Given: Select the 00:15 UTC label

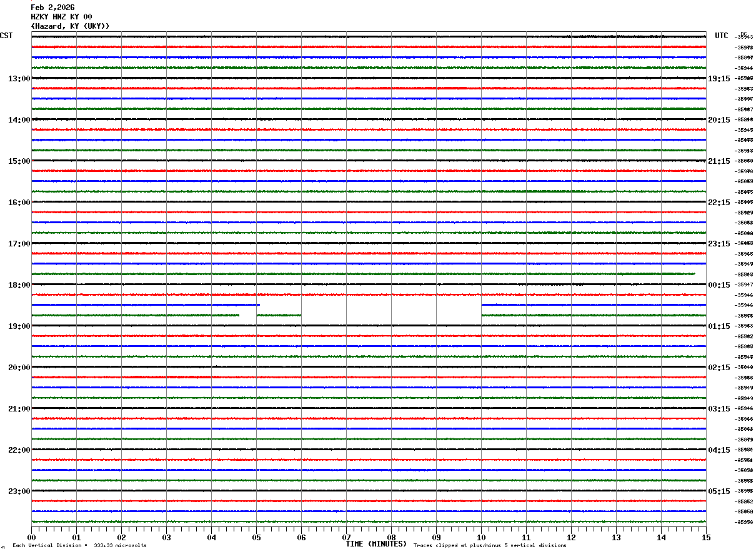Looking at the screenshot, I should [719, 285].
